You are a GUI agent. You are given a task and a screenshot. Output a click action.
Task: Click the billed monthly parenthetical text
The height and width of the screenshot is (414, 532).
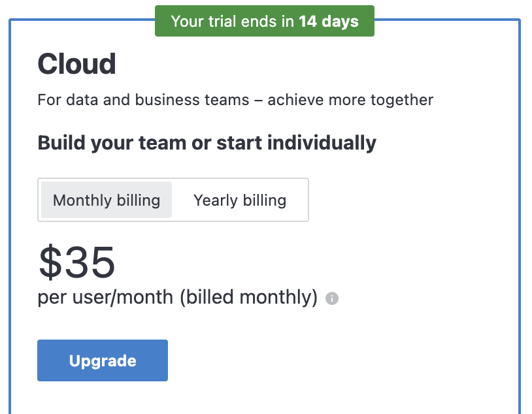point(248,298)
